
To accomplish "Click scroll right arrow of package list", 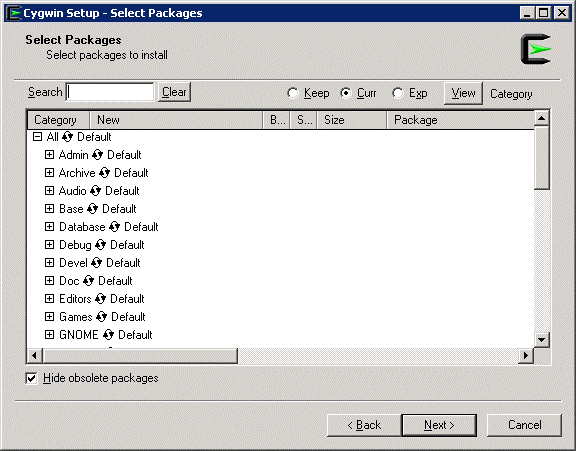I will [x=526, y=356].
